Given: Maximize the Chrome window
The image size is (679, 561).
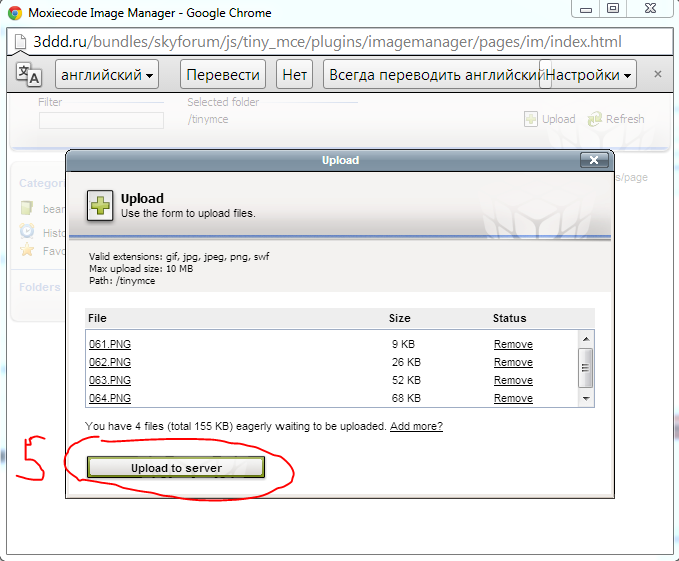Looking at the screenshot, I should (613, 9).
